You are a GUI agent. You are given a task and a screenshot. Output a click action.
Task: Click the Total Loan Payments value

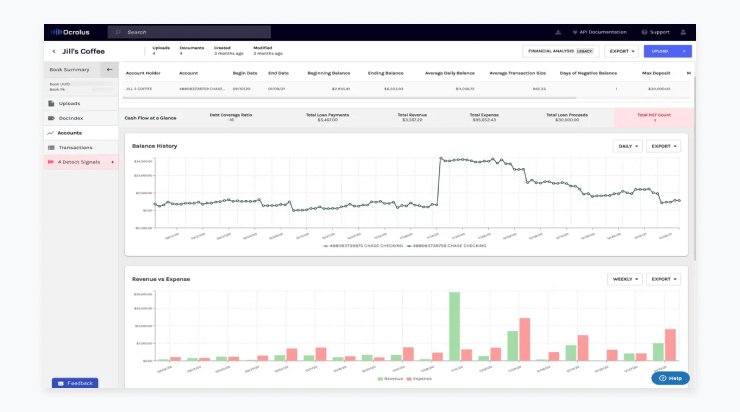coord(328,120)
